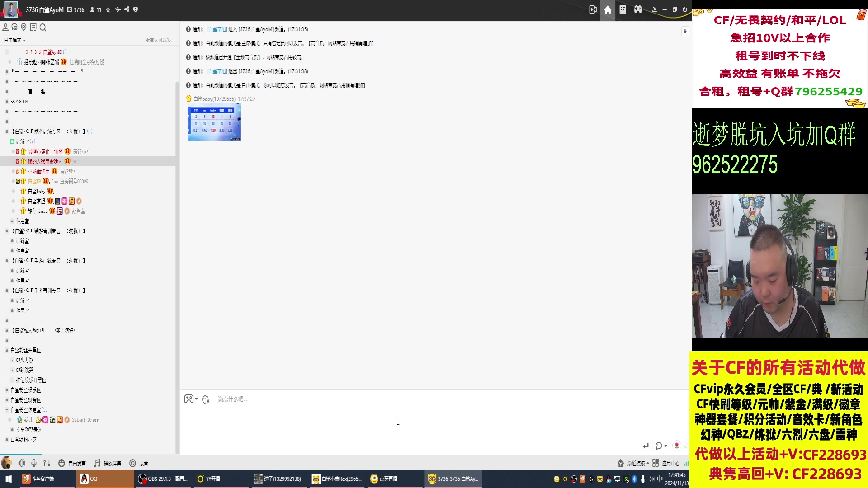Select the 《全频禁麦》 channel
Screen dimensions: 868x488
click(x=29, y=430)
